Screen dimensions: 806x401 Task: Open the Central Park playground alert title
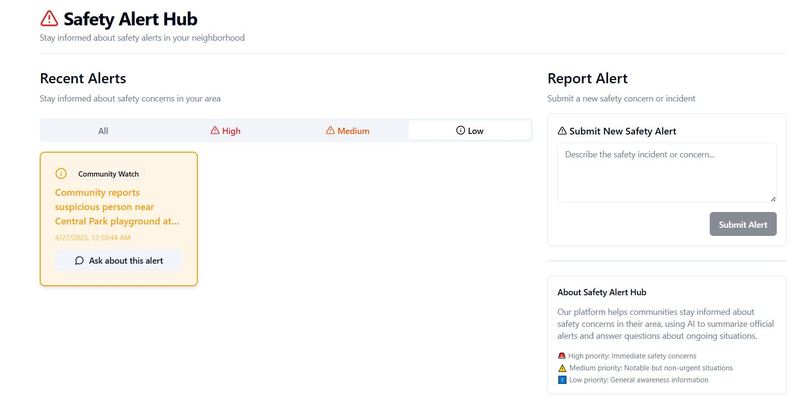pyautogui.click(x=117, y=207)
